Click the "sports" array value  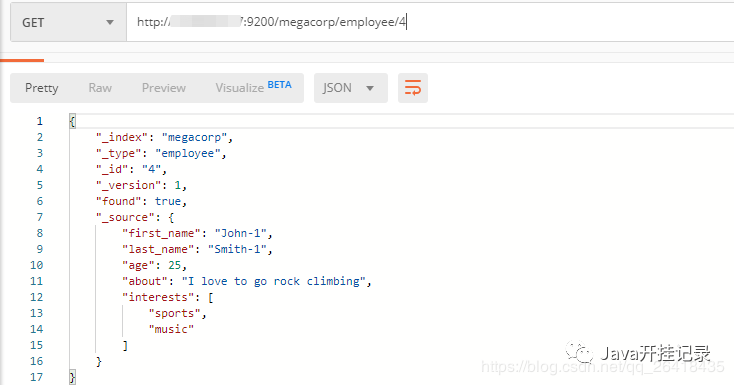(177, 313)
